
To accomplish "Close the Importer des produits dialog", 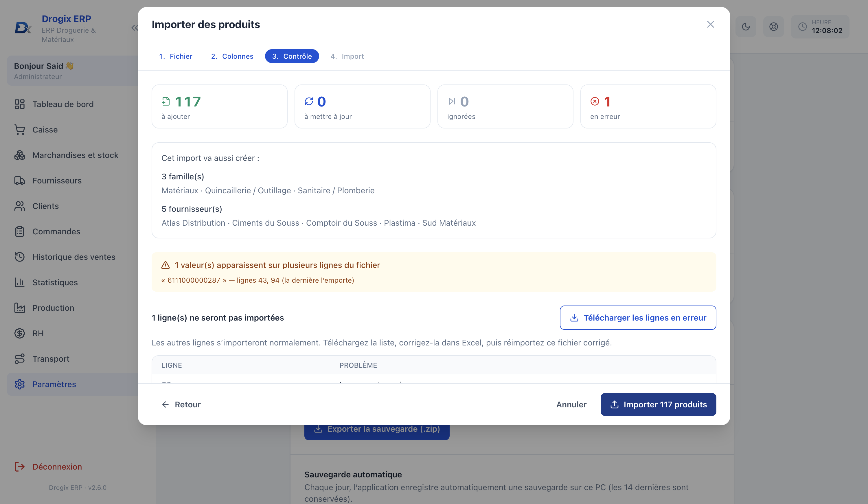I will tap(710, 25).
